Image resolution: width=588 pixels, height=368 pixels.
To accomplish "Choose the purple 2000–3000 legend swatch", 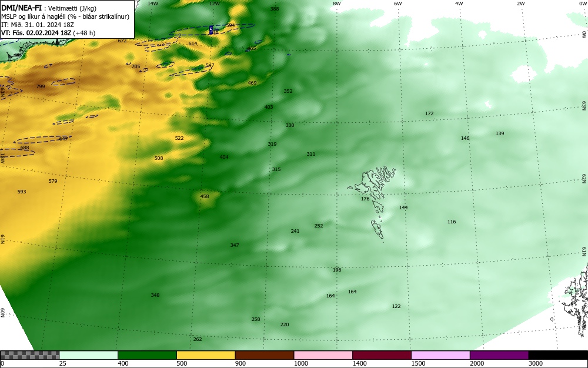I will coord(499,355).
